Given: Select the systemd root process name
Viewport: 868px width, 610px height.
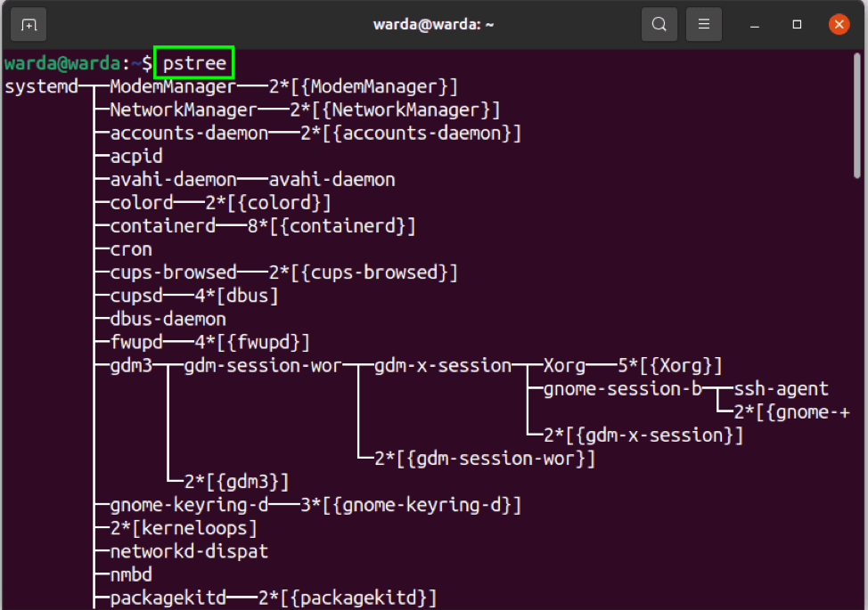Looking at the screenshot, I should (40, 86).
